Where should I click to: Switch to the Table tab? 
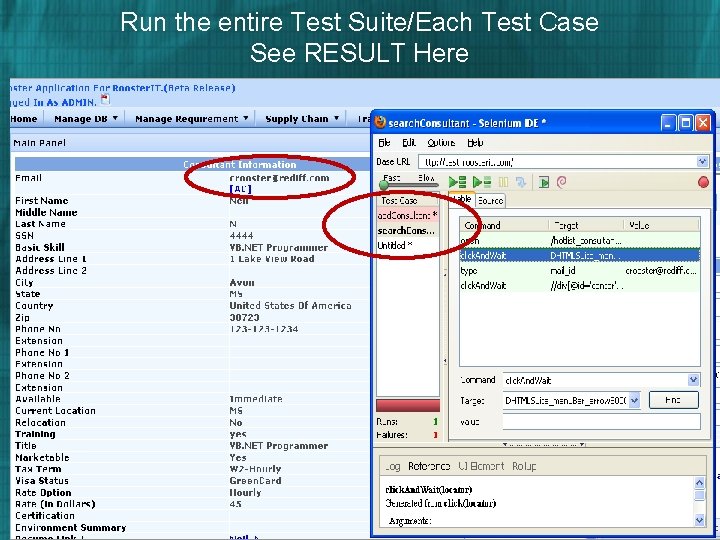pos(461,199)
